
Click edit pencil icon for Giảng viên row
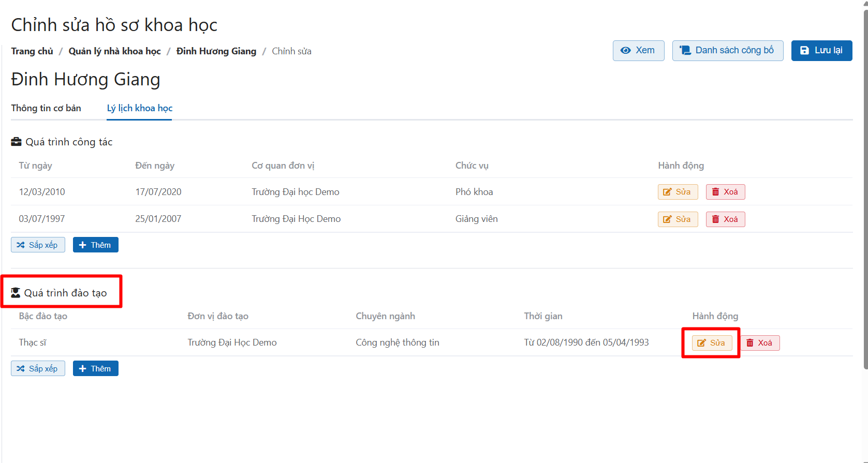[667, 219]
